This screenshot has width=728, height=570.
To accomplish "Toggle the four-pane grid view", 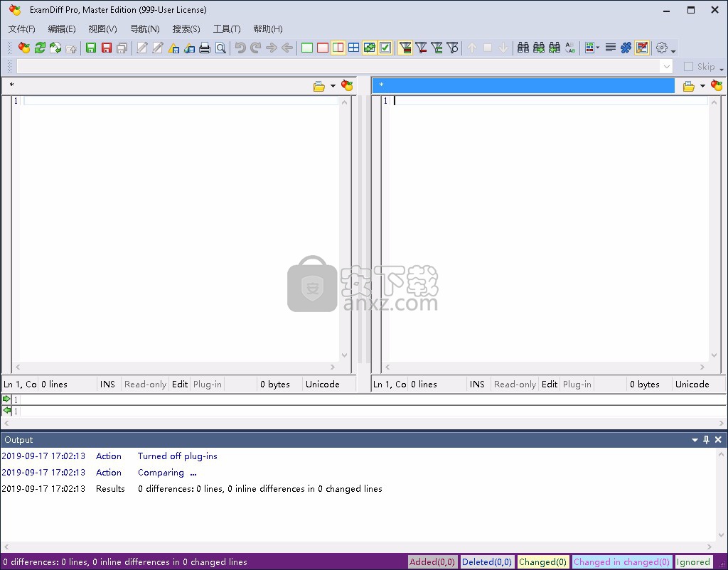I will click(354, 48).
